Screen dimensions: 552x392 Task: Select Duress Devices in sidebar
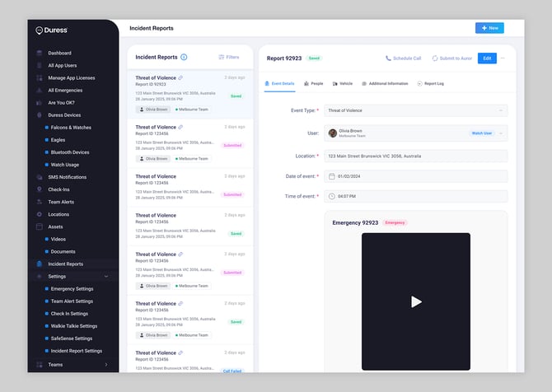point(64,115)
